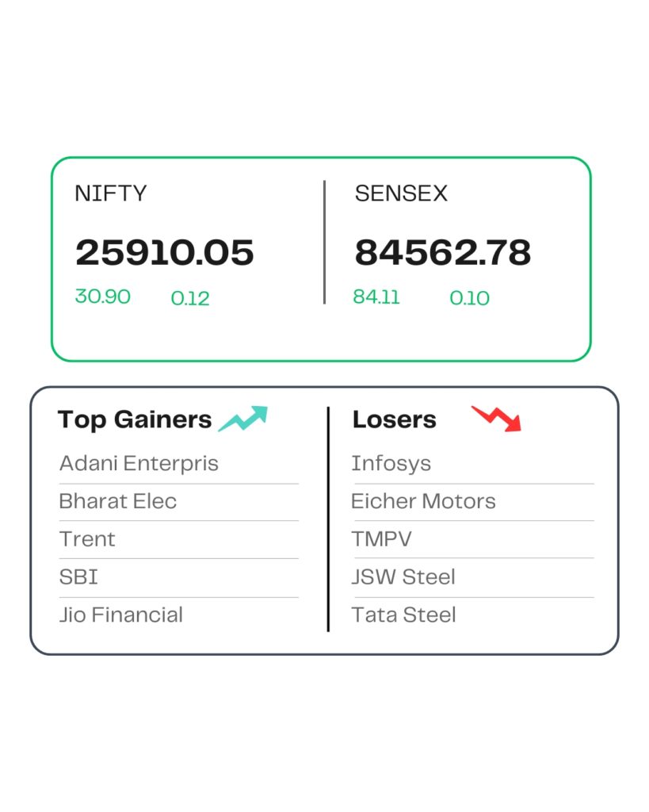Open Adani Enterpris in gainers list
Viewport: 649px width, 812px height.
[x=139, y=463]
